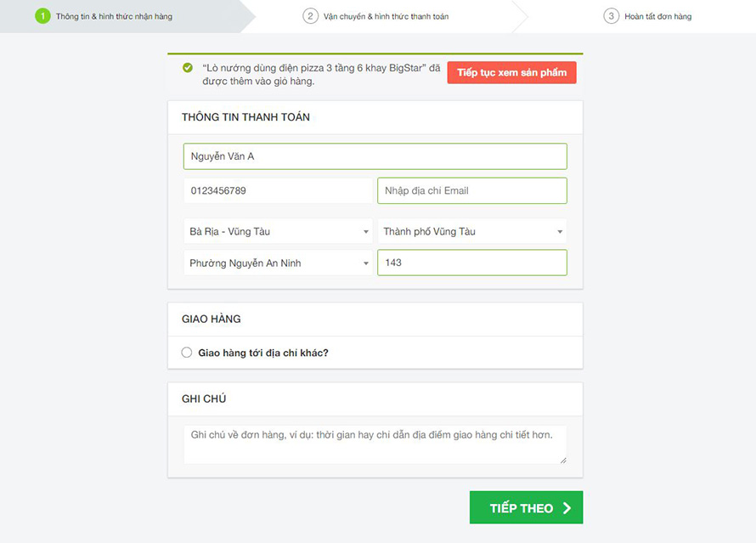
Task: Go to 'Vận chuyển & hình thức thanh toán' step
Action: point(386,16)
